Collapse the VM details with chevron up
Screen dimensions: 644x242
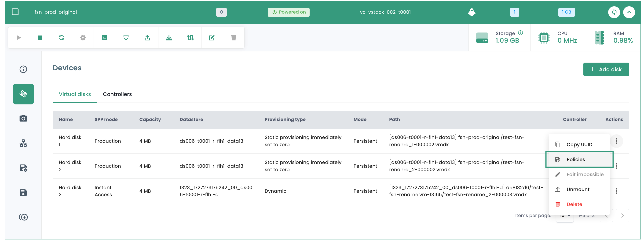pyautogui.click(x=629, y=12)
